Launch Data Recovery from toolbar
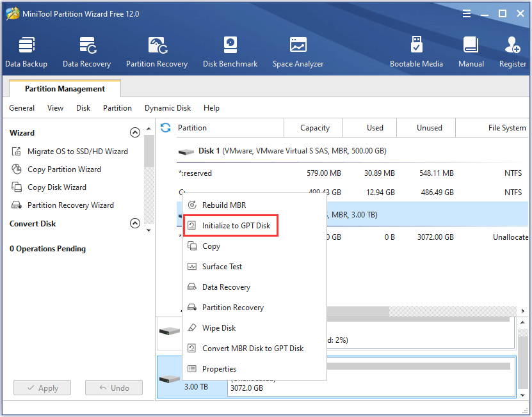 [86, 52]
